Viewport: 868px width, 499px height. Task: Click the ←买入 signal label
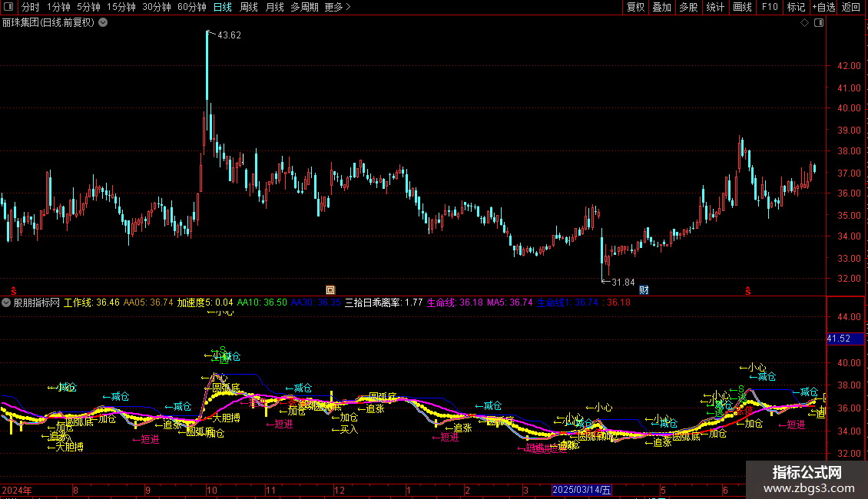click(x=344, y=429)
